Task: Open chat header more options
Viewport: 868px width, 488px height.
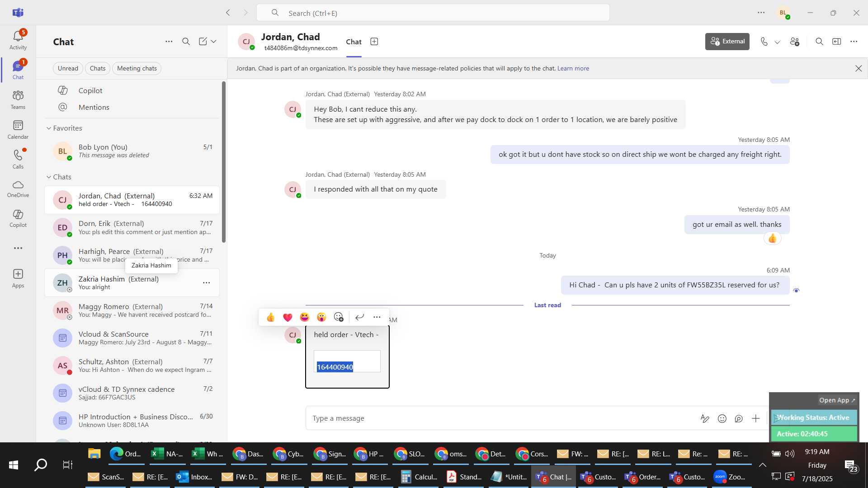Action: pyautogui.click(x=854, y=42)
